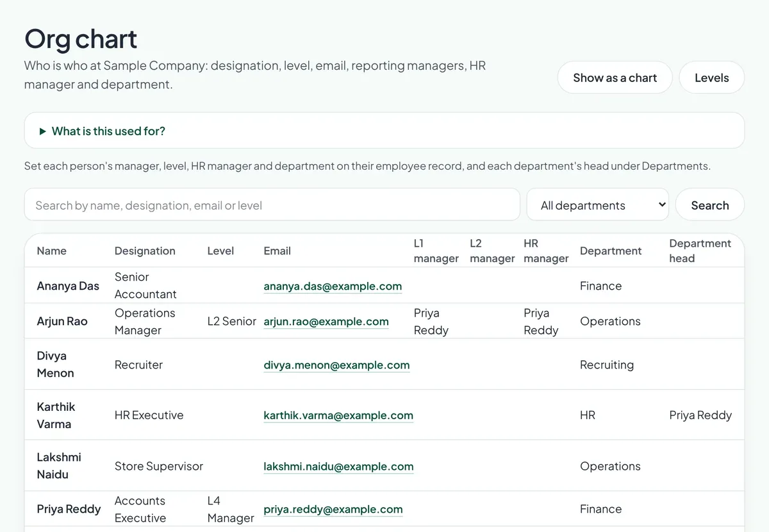Image resolution: width=769 pixels, height=532 pixels.
Task: Click the Designation column header
Action: point(145,251)
